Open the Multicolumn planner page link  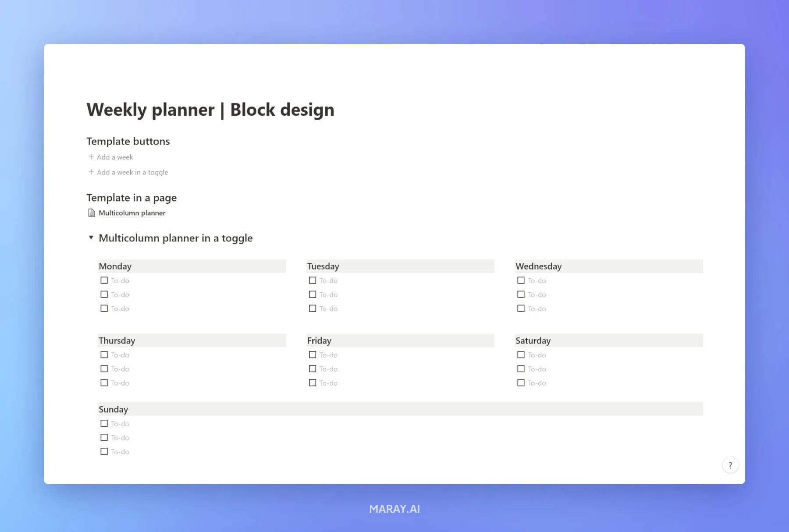pos(132,213)
